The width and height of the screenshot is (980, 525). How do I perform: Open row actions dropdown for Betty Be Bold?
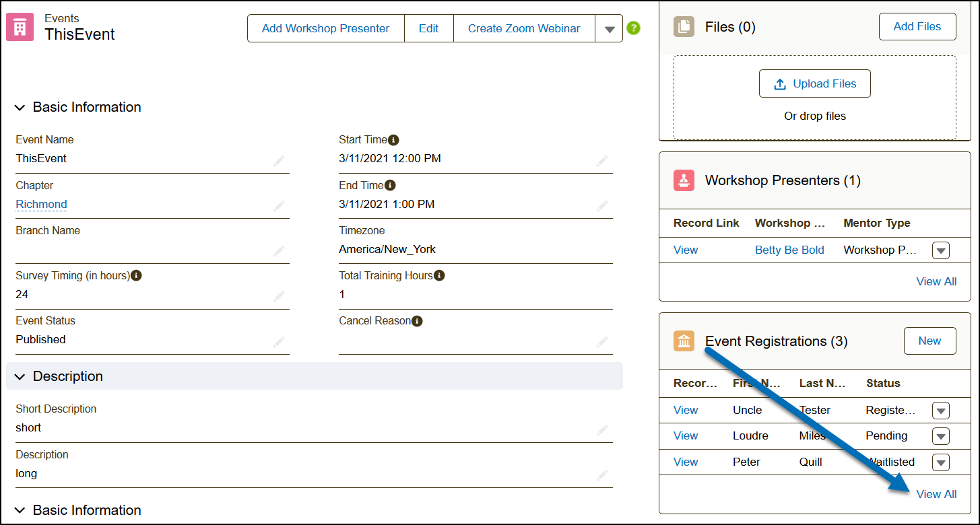[941, 250]
